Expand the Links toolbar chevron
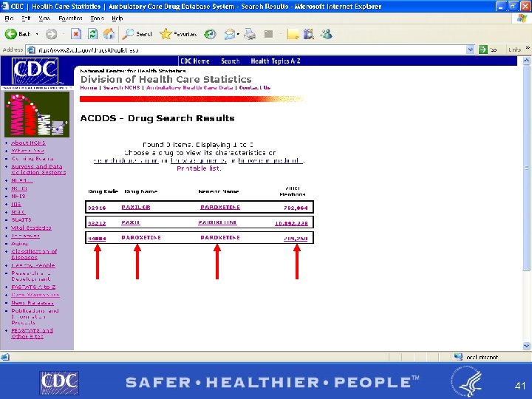 click(528, 49)
